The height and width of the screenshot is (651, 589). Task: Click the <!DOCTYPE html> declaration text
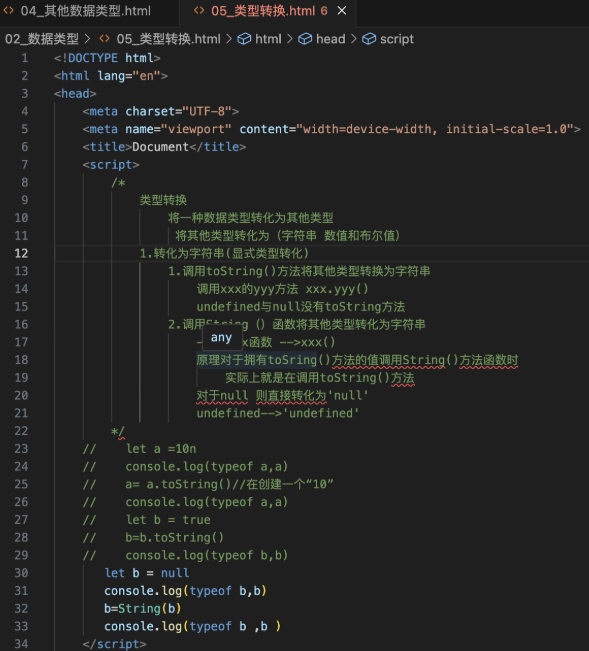[x=107, y=58]
